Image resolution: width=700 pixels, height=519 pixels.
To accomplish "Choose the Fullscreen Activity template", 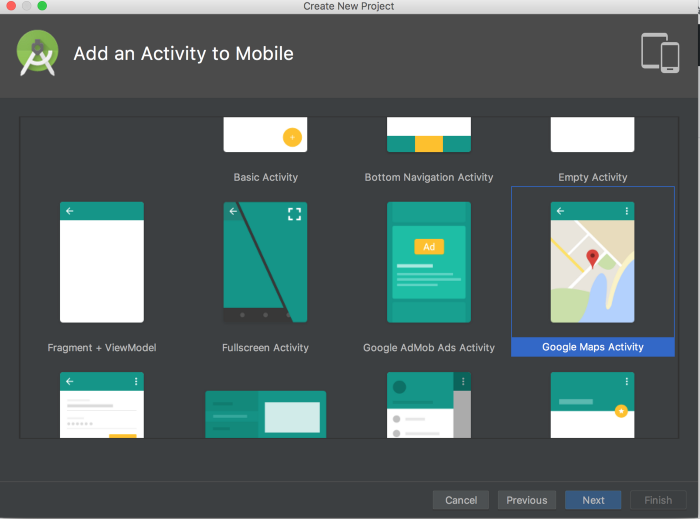I will click(265, 262).
